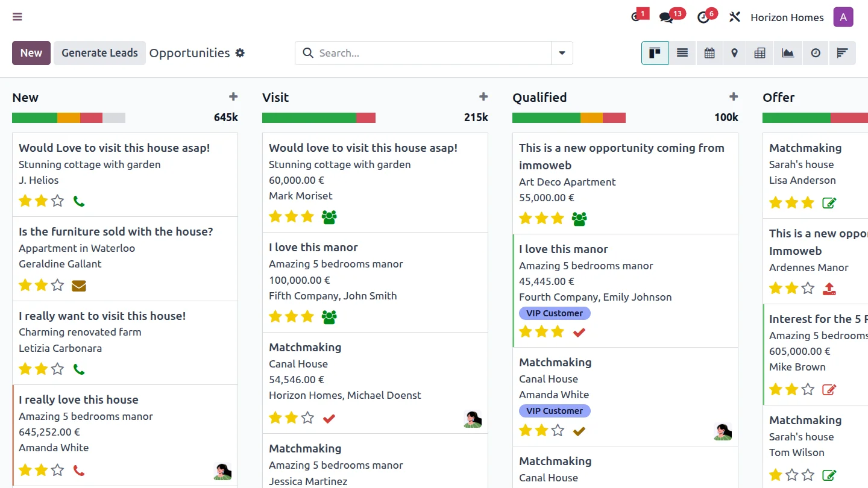Show opportunities on the map view
This screenshot has width=868, height=488.
pos(734,53)
